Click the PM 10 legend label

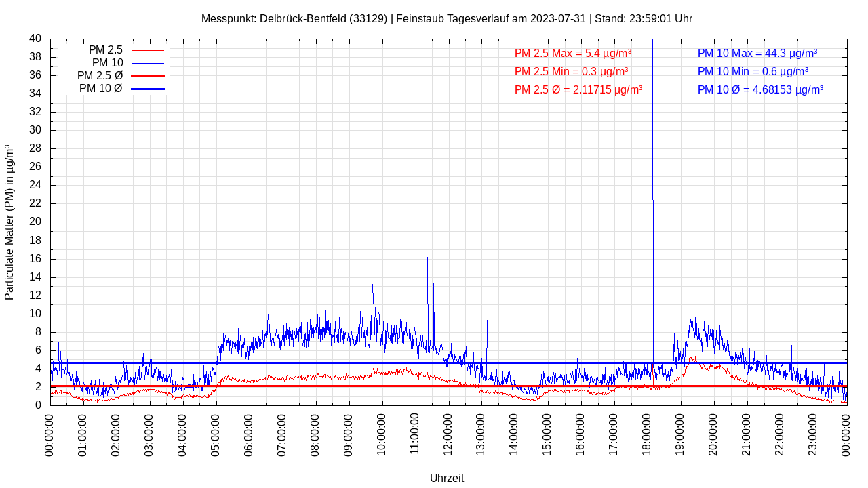pyautogui.click(x=107, y=63)
